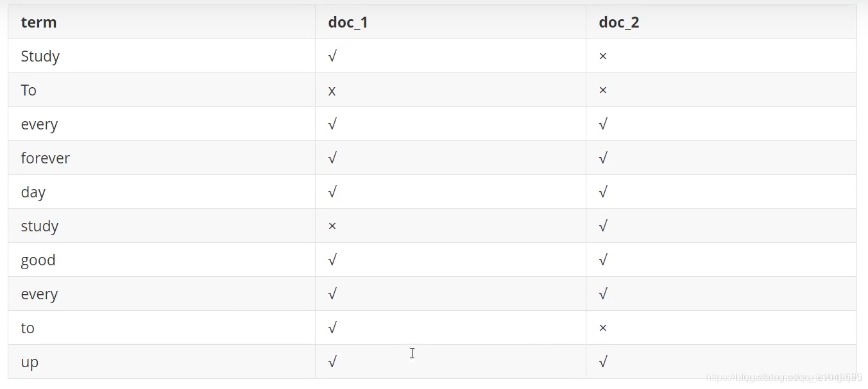868x389 pixels.
Task: Click the doc_2 check mark in the forever row
Action: [602, 158]
